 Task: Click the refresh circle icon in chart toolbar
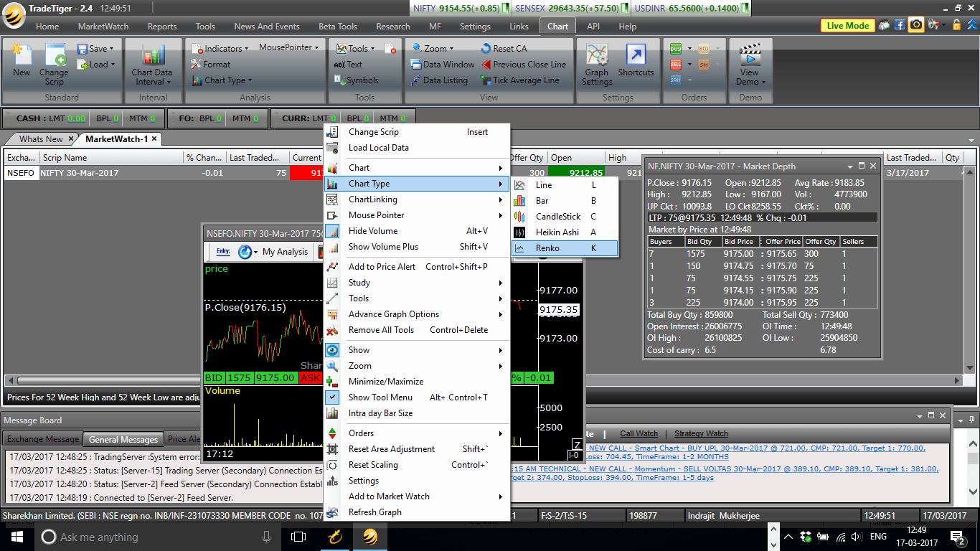pos(245,252)
